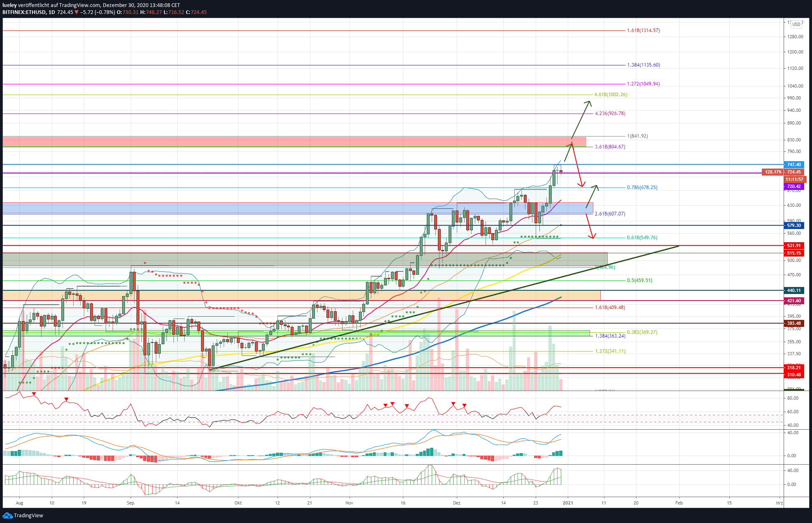Open the TradingView logo link
Screen dimensions: 812x523
pyautogui.click(x=23, y=516)
